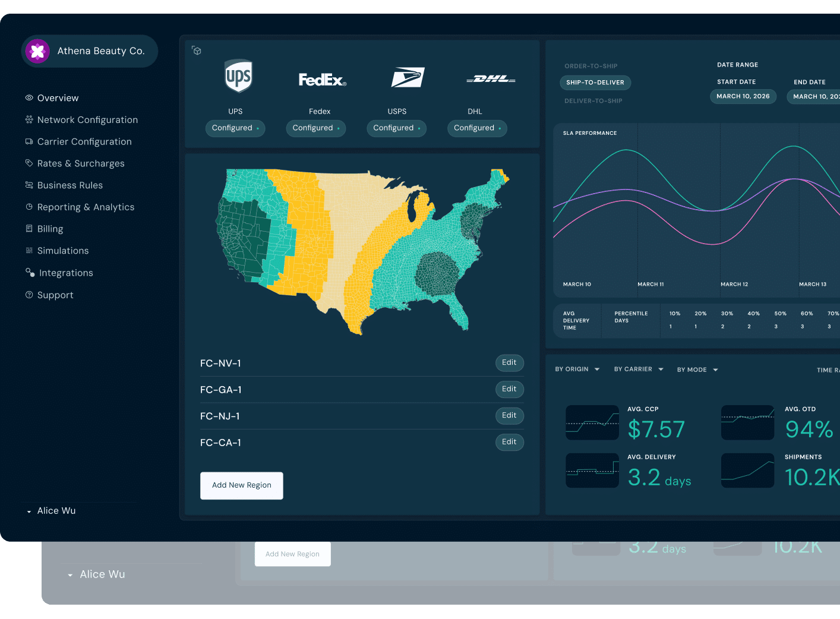840x619 pixels.
Task: Open the BY ORIGIN dropdown
Action: pyautogui.click(x=576, y=369)
